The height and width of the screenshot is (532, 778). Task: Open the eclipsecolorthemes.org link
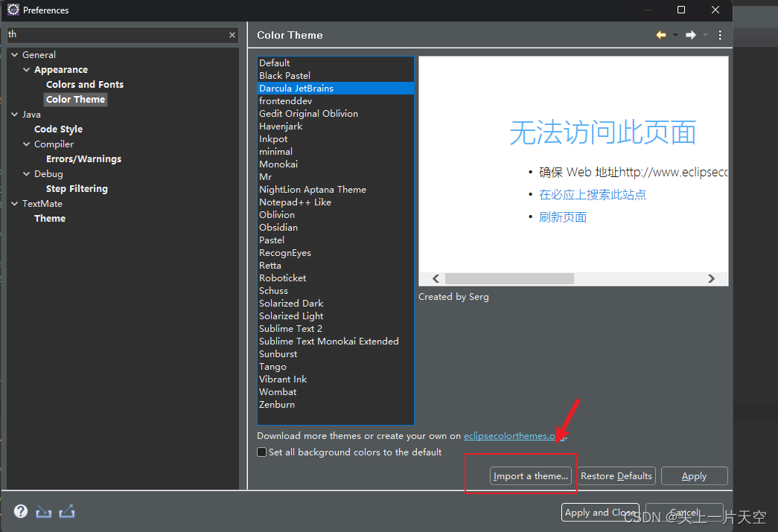tap(514, 436)
